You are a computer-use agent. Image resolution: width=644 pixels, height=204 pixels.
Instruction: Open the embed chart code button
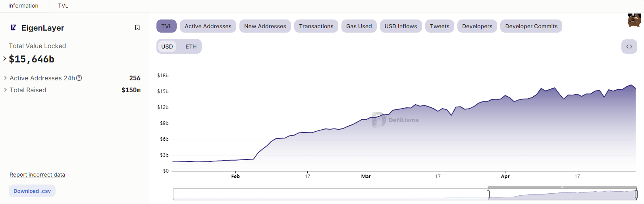(x=629, y=47)
